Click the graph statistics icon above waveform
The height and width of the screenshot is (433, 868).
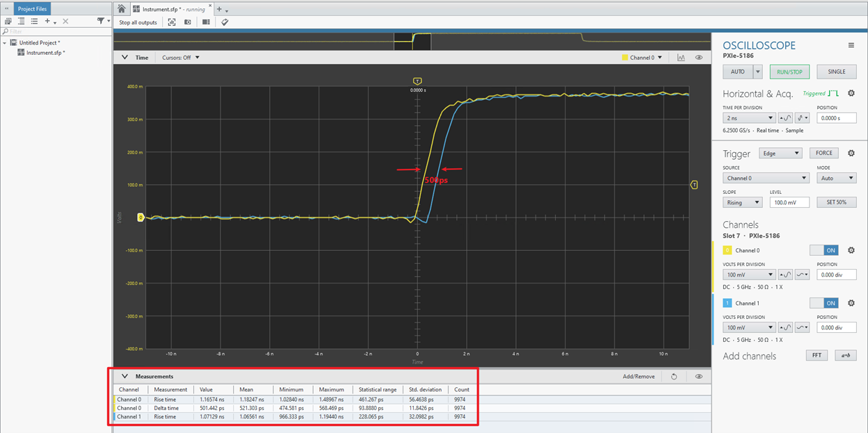tap(682, 58)
